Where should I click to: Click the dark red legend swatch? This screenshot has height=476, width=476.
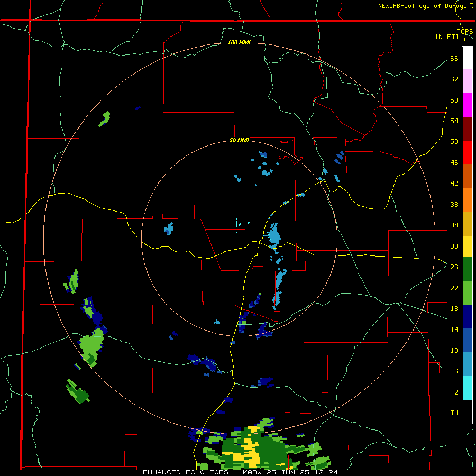click(467, 129)
